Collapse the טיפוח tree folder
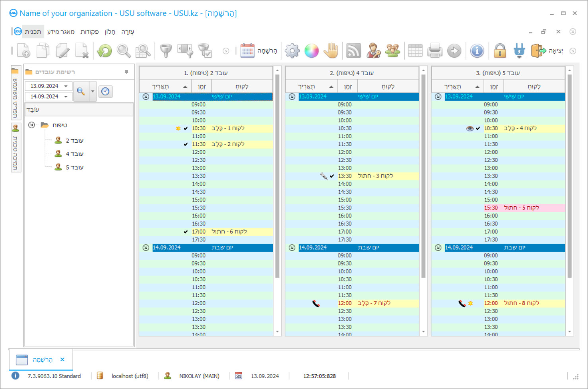Viewport: 588px width, 389px height. (x=31, y=125)
